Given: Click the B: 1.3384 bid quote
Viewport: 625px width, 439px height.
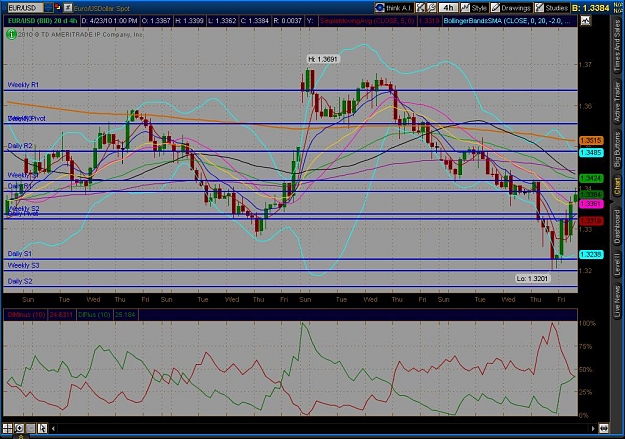Looking at the screenshot, I should 590,8.
